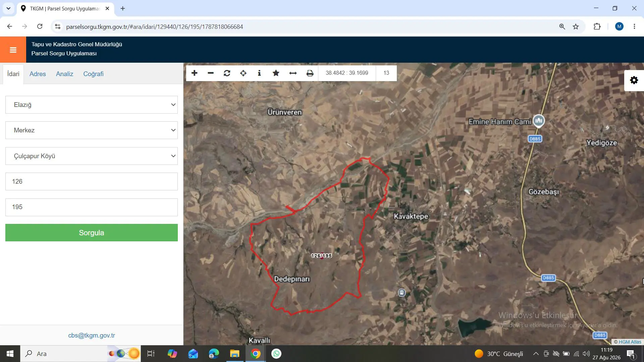Click the 126/195 parcel label on map
This screenshot has width=644, height=362.
[x=321, y=256]
